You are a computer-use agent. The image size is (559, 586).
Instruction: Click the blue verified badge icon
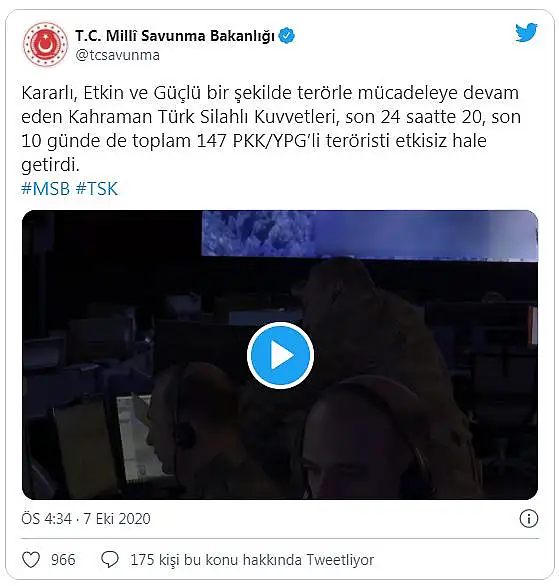click(287, 36)
